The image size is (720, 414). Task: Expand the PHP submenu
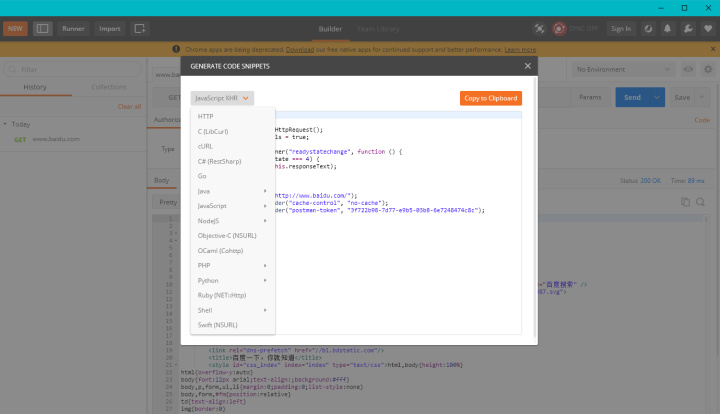point(233,265)
